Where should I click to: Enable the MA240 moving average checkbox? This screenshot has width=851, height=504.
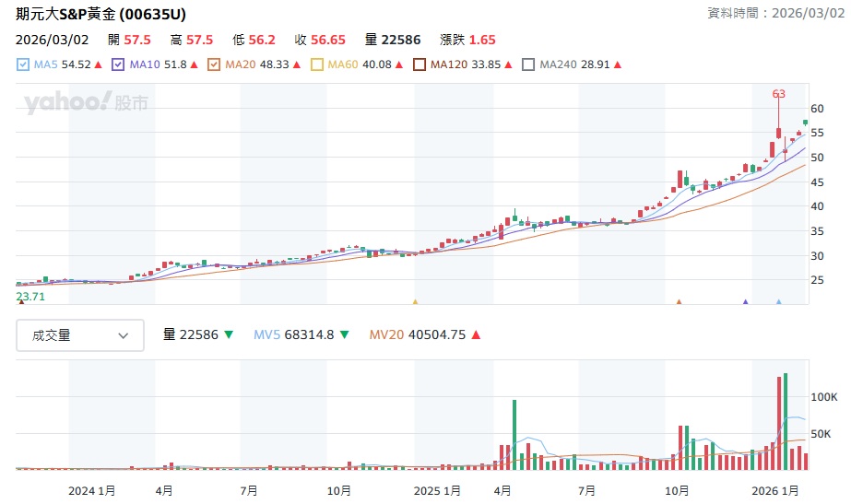pos(528,64)
